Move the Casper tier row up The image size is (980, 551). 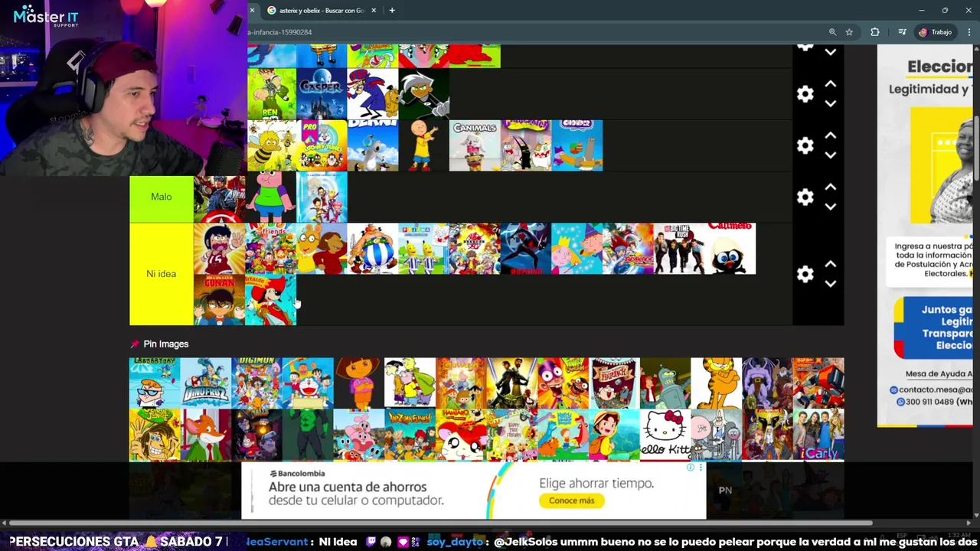pos(831,84)
